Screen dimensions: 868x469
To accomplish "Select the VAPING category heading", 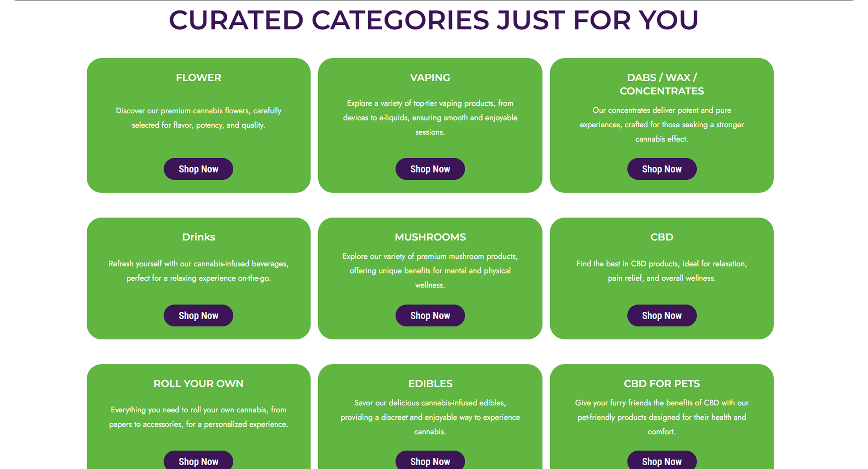I will click(x=430, y=77).
